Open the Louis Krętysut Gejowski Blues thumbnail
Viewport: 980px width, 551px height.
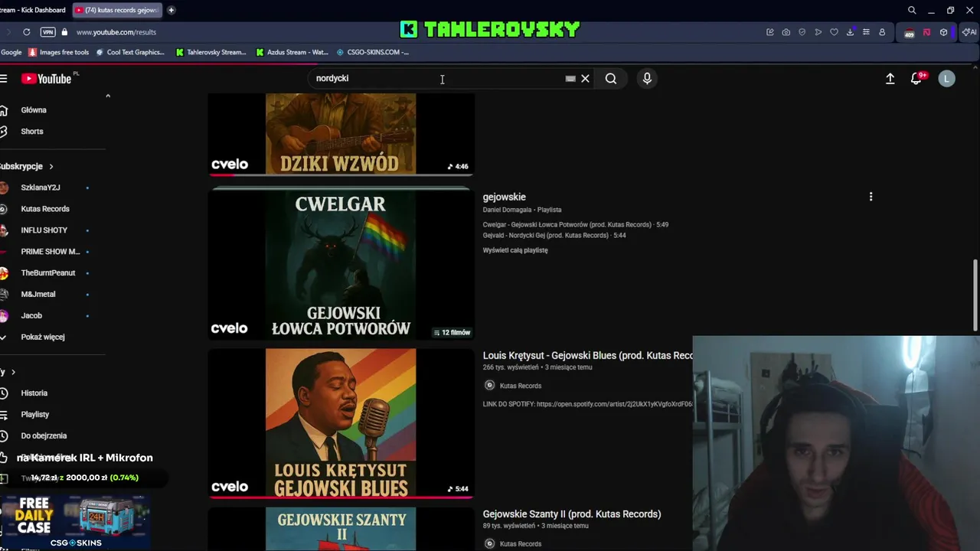coord(341,423)
